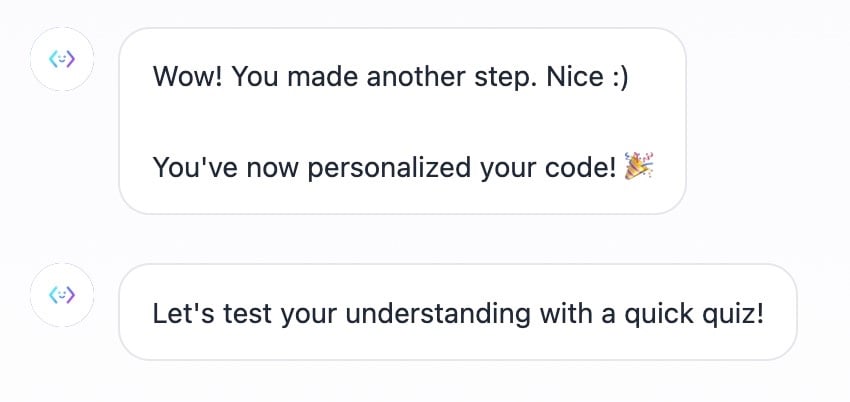Viewport: 850px width, 402px height.
Task: Click the party popper emoji
Action: coord(638,166)
